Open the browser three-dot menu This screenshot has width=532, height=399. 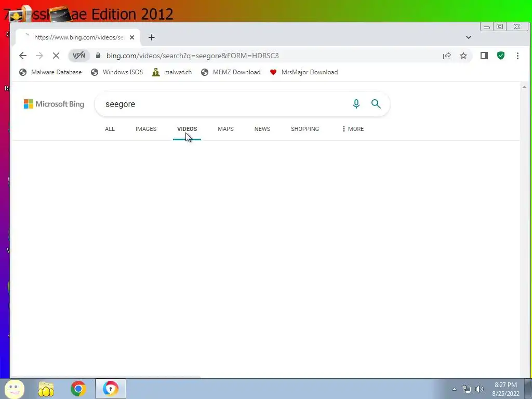[517, 56]
